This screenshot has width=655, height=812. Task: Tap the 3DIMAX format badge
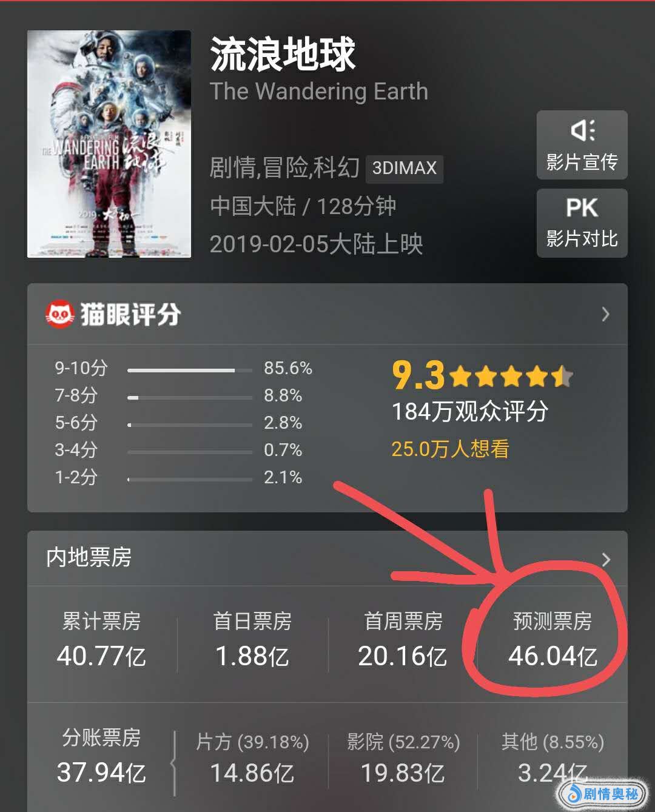tap(405, 168)
